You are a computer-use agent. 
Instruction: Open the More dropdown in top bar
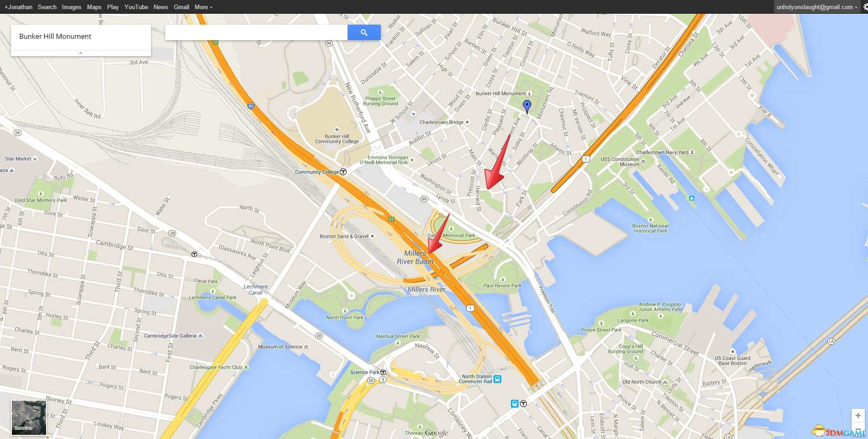point(203,7)
